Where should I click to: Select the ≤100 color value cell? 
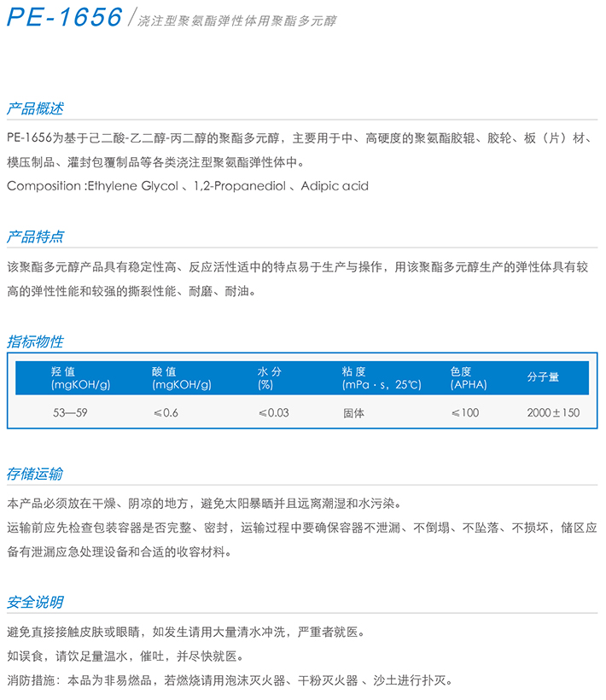[465, 413]
